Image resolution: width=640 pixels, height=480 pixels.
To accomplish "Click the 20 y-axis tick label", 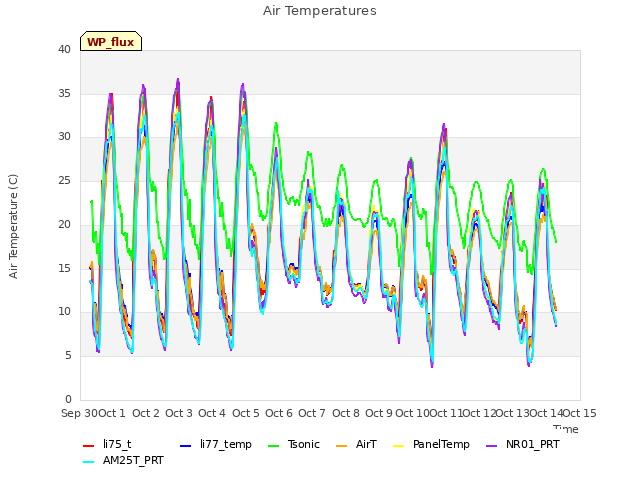I will [x=64, y=224].
